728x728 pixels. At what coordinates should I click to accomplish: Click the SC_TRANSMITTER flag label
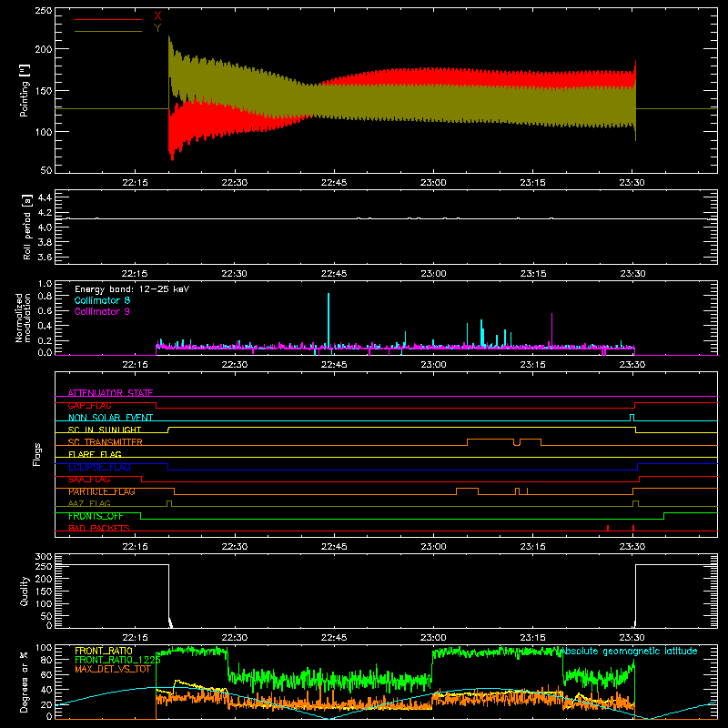click(x=105, y=442)
